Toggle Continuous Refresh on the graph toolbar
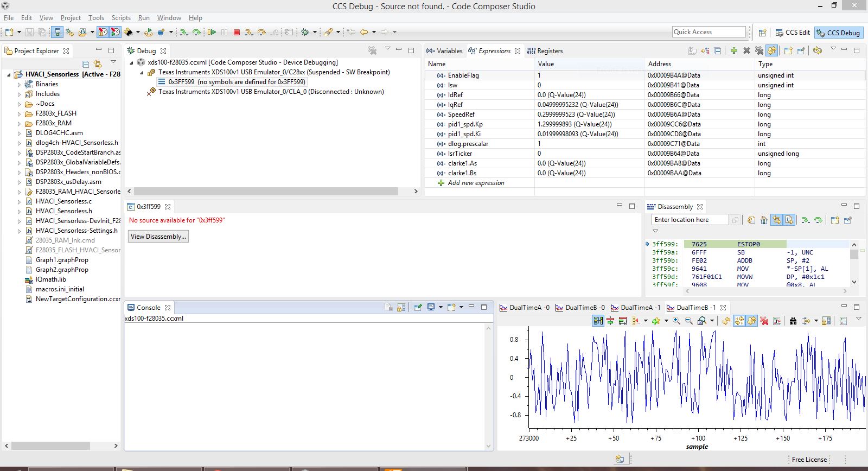This screenshot has width=868, height=471. pos(751,321)
